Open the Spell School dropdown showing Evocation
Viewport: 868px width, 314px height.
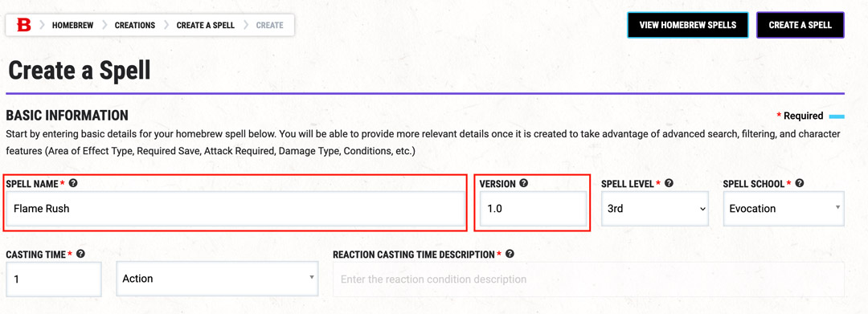(x=784, y=209)
